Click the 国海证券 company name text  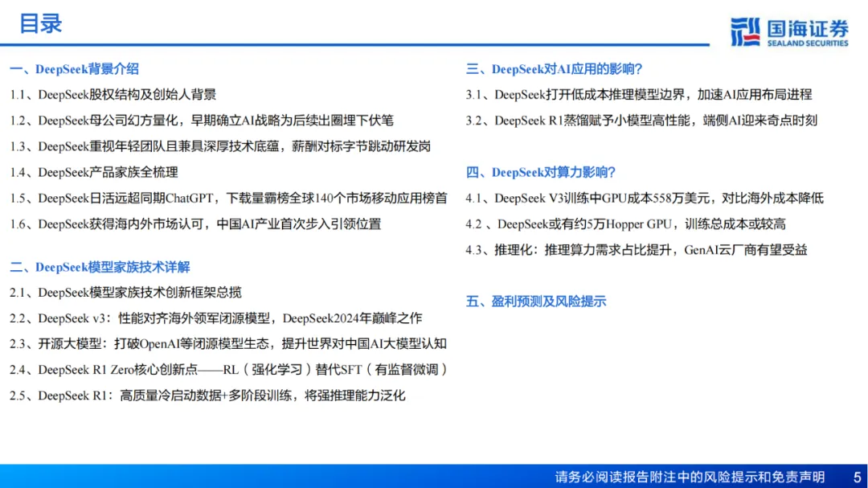click(x=808, y=27)
